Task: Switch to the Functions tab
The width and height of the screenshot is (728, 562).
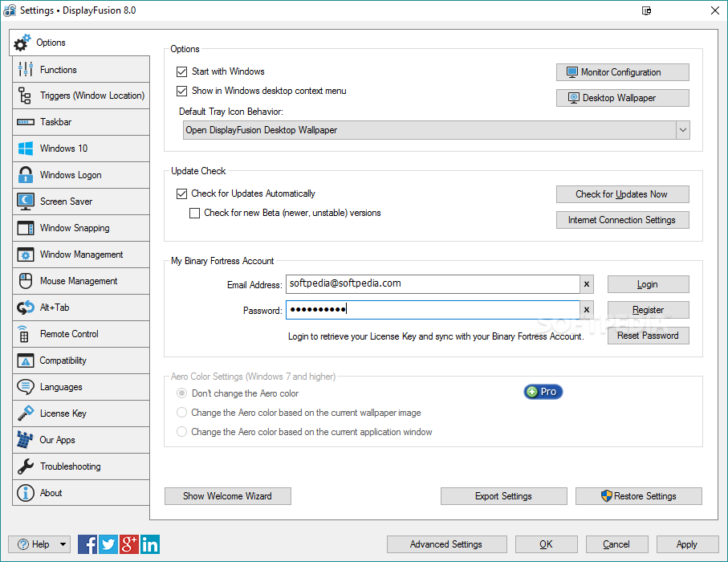Action: 81,70
